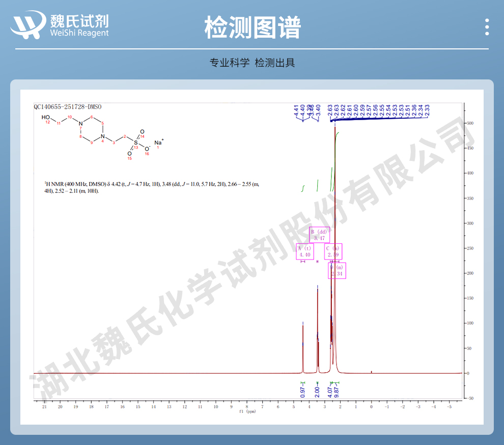Select the D (m) 2.34 peak label
This screenshot has width=504, height=445.
pyautogui.click(x=337, y=270)
